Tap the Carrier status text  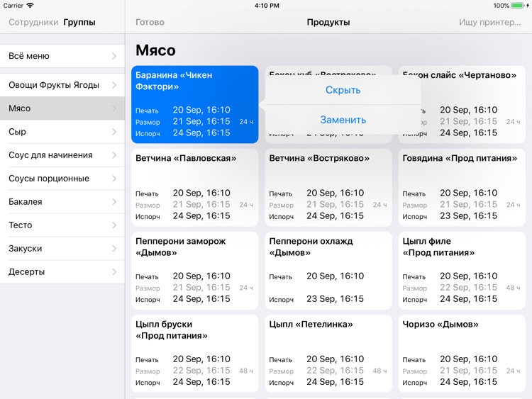13,6
